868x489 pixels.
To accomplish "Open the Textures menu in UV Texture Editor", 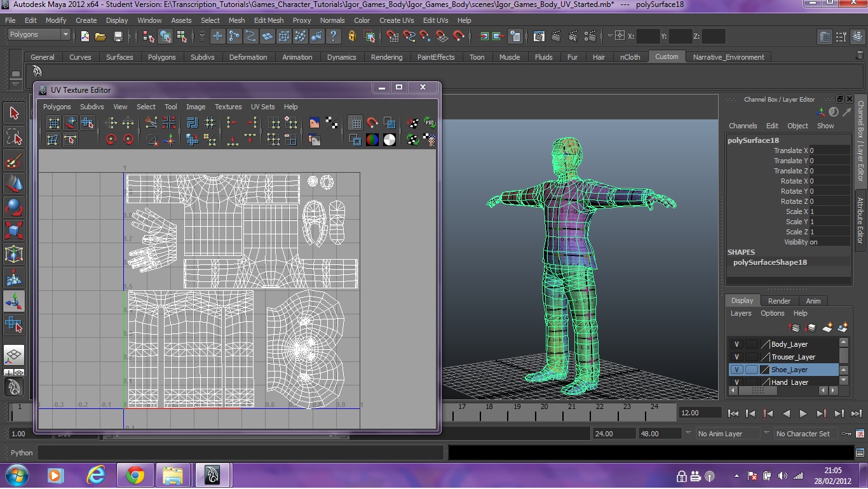I will point(228,107).
